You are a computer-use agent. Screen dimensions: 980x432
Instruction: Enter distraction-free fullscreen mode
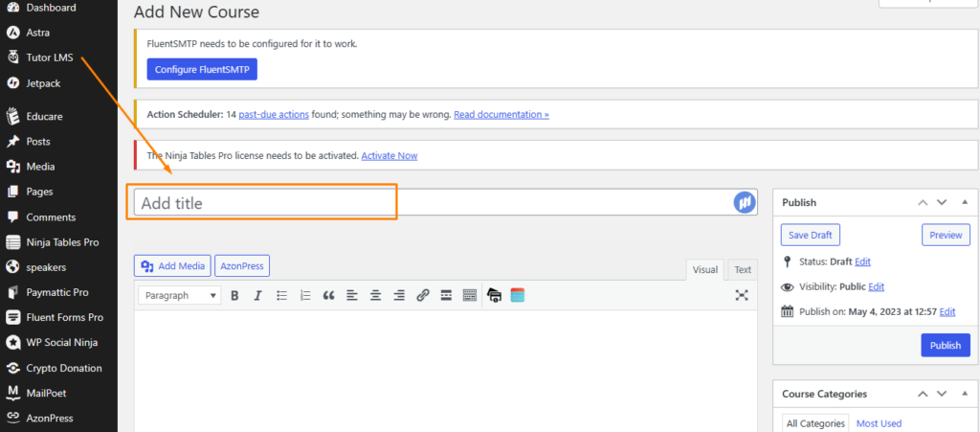point(742,296)
